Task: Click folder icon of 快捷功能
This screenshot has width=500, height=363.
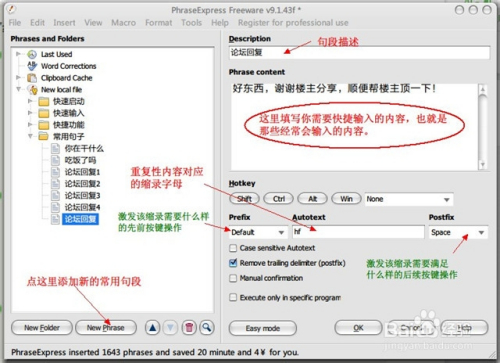Action: point(44,125)
